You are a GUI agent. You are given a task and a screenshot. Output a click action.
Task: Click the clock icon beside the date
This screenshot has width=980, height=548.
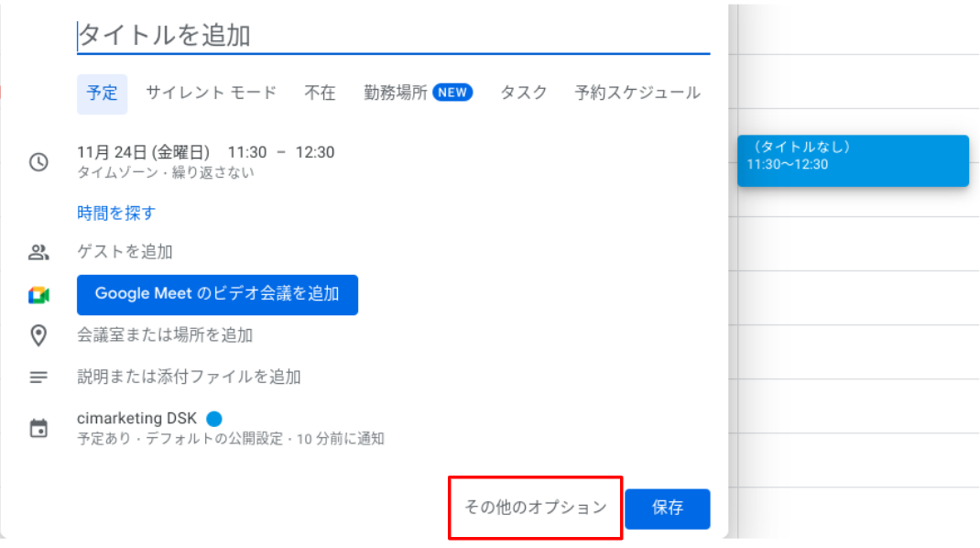[38, 162]
